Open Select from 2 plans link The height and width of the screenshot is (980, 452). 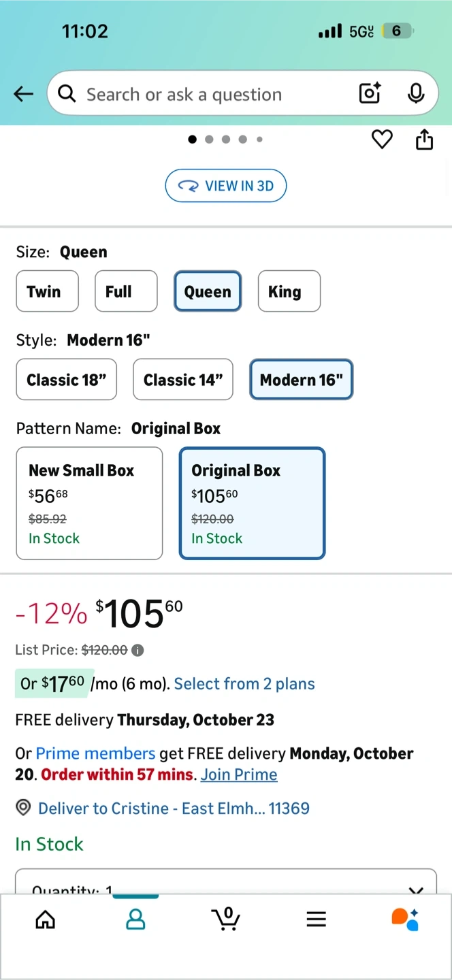pyautogui.click(x=244, y=684)
